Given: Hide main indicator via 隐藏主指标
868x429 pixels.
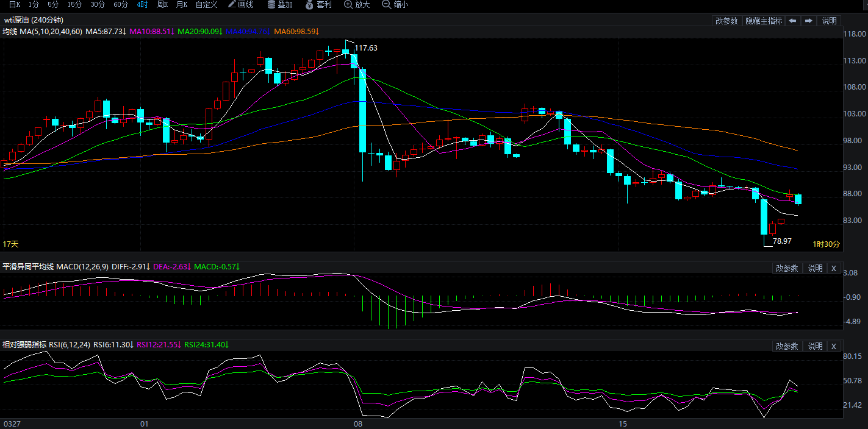Looking at the screenshot, I should pyautogui.click(x=763, y=21).
